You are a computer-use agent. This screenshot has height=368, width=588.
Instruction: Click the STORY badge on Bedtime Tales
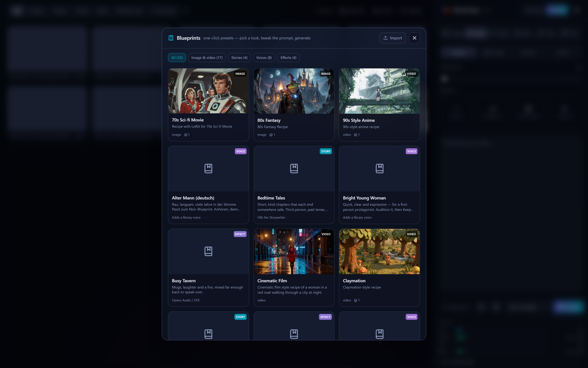coord(326,151)
